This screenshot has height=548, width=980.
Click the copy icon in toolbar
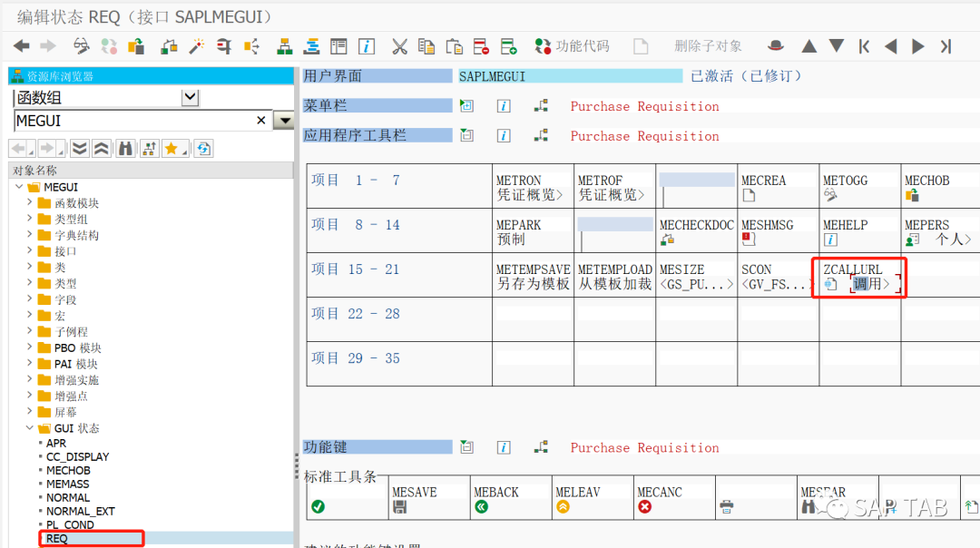426,46
